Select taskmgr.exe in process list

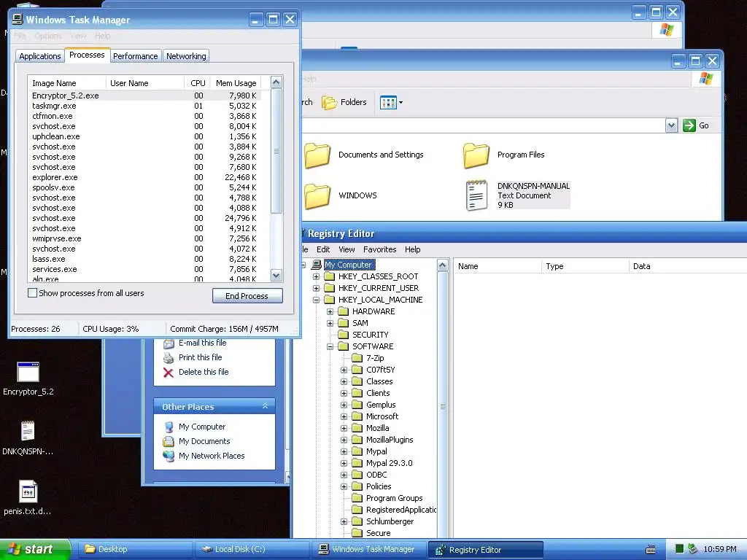pyautogui.click(x=144, y=106)
